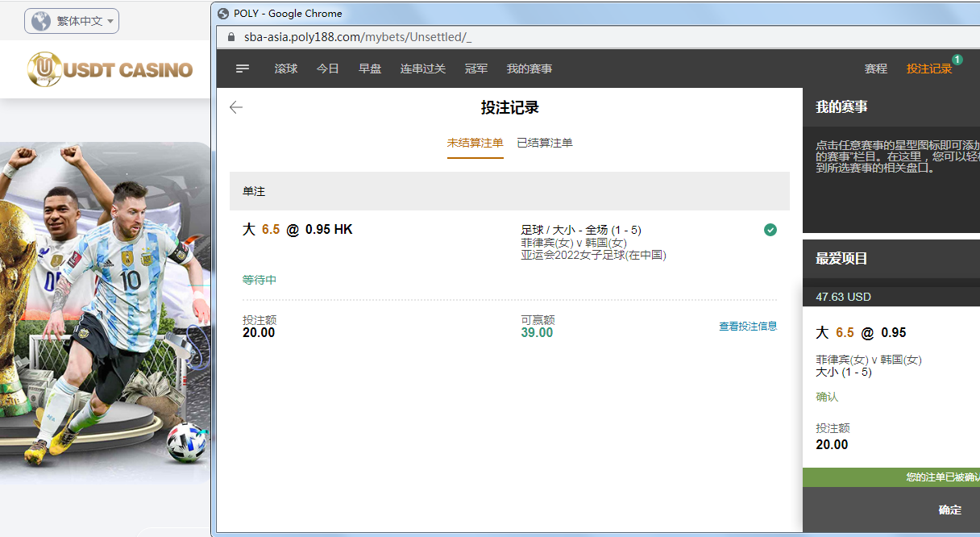This screenshot has height=537, width=980.
Task: Open 我的赛事 in the top navigation
Action: (x=529, y=69)
